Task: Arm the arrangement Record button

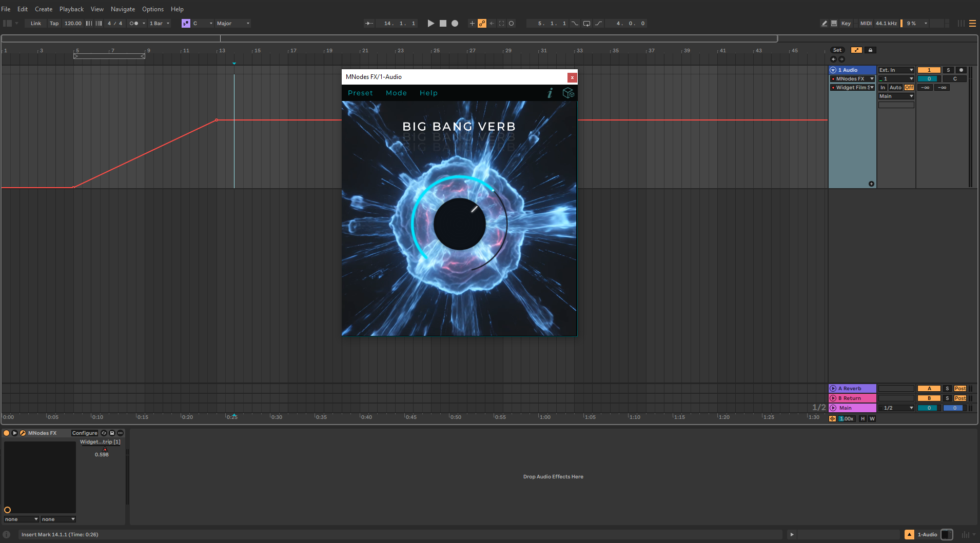Action: point(455,24)
